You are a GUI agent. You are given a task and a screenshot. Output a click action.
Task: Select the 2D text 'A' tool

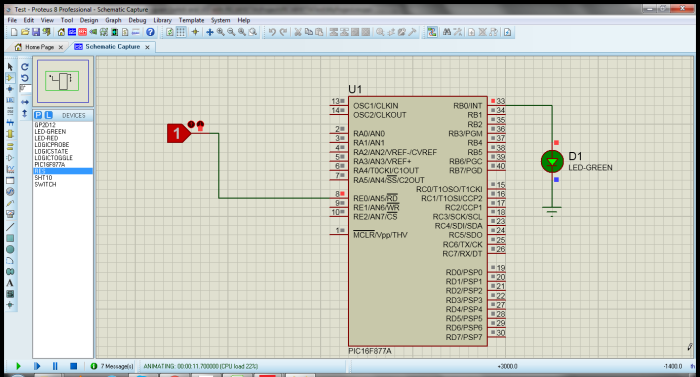coord(10,283)
